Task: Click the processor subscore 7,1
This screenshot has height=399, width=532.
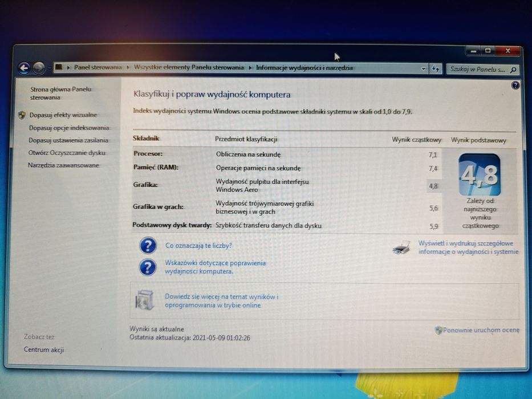Action: pos(433,154)
